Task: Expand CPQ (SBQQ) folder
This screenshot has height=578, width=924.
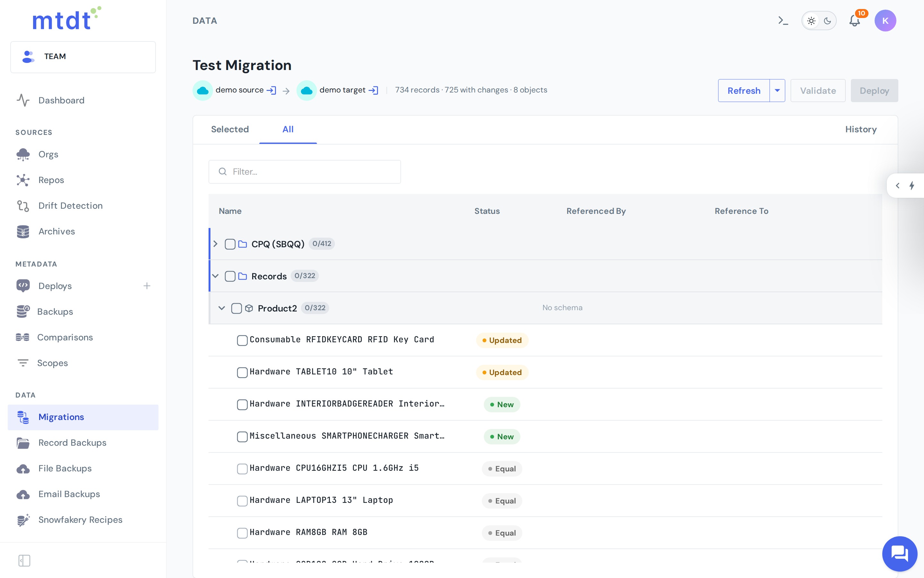Action: (215, 244)
